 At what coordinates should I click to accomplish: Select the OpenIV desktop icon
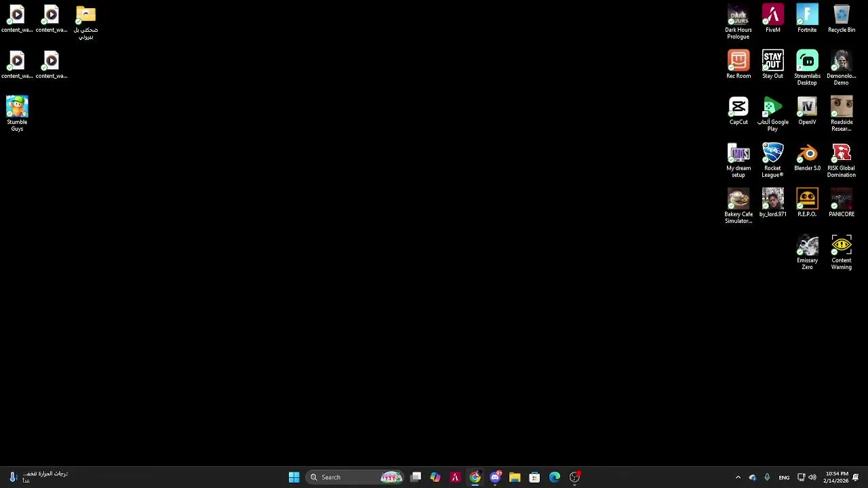coord(807,110)
